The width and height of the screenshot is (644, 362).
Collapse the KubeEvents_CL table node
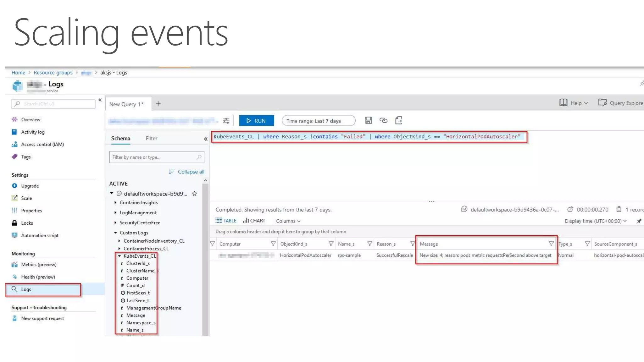click(x=119, y=256)
